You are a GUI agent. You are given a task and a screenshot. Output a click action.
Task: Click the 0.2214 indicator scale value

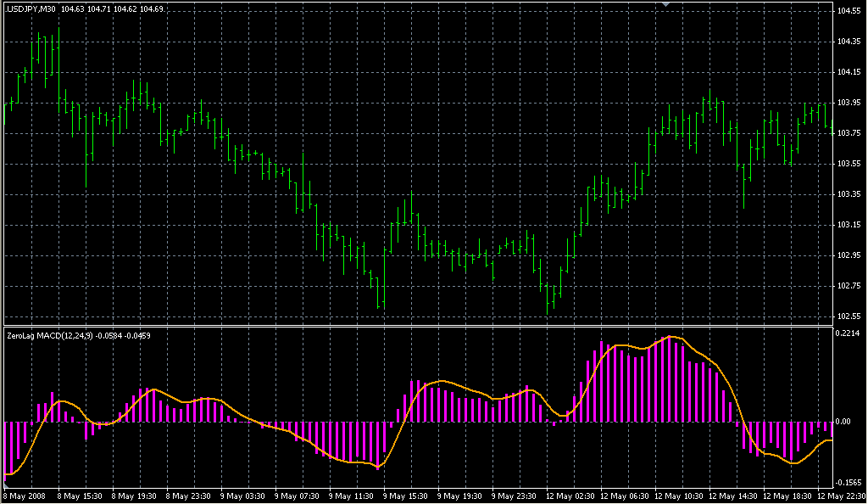[849, 333]
